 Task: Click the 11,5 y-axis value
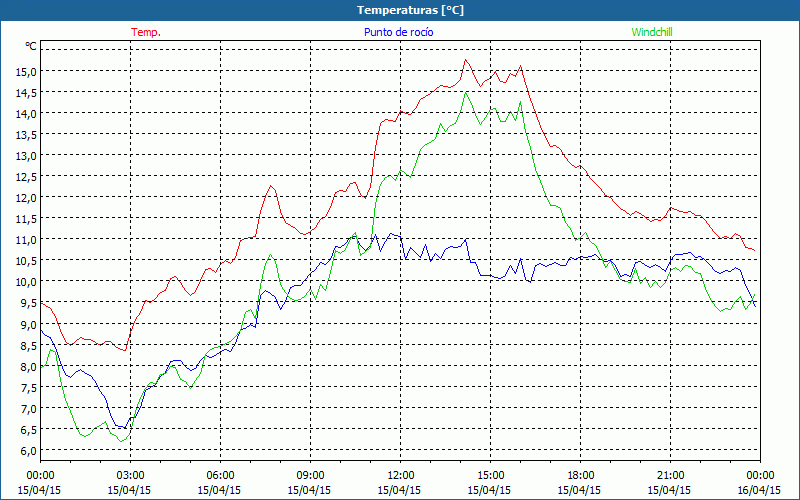[27, 219]
